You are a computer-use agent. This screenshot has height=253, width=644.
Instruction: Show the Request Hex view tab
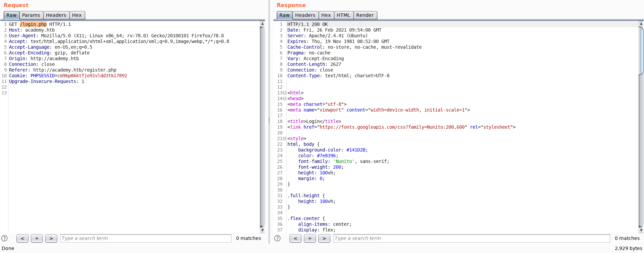[77, 15]
